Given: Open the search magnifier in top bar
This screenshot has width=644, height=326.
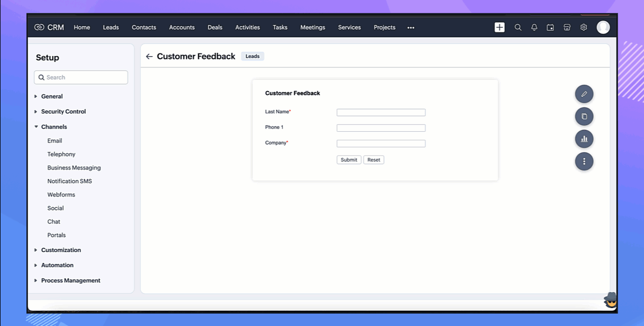Looking at the screenshot, I should coord(518,28).
